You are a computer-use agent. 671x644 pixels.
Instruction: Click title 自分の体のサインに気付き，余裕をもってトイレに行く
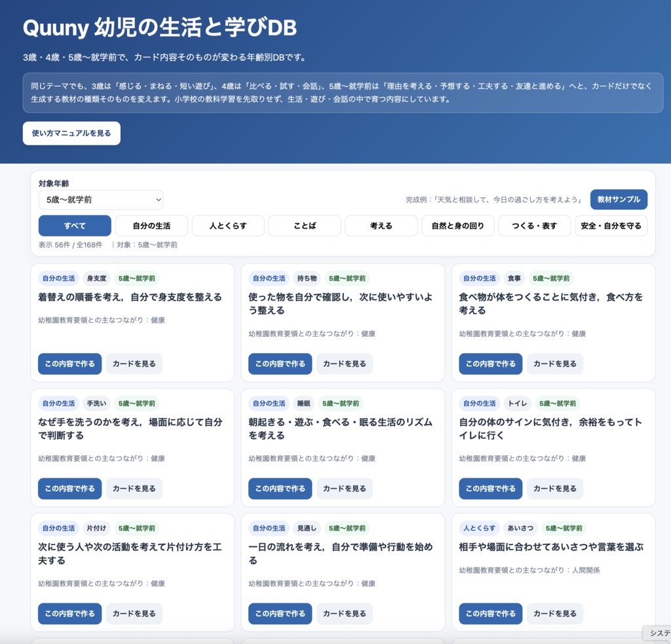click(x=550, y=428)
